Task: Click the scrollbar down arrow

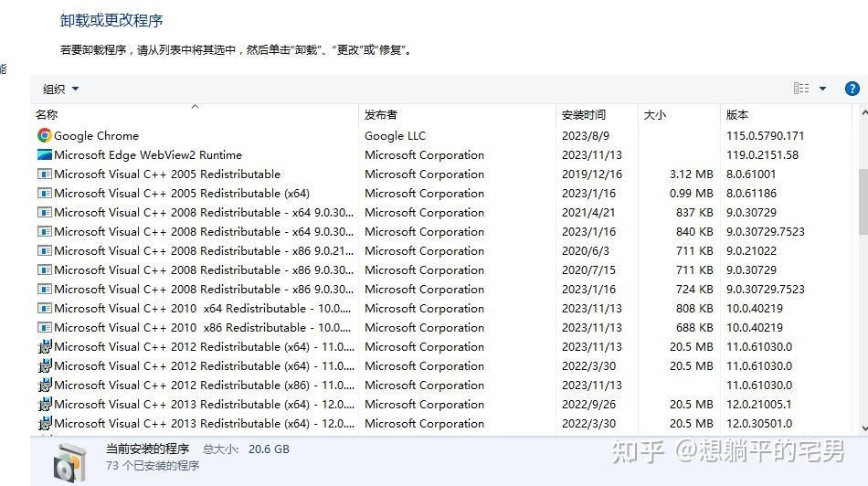Action: point(864,428)
